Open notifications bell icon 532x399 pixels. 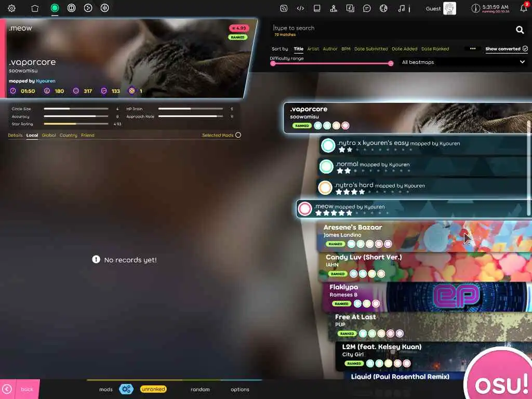click(x=524, y=8)
